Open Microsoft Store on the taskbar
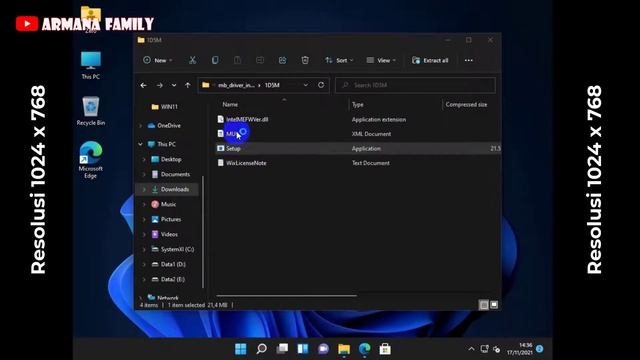 coord(385,349)
